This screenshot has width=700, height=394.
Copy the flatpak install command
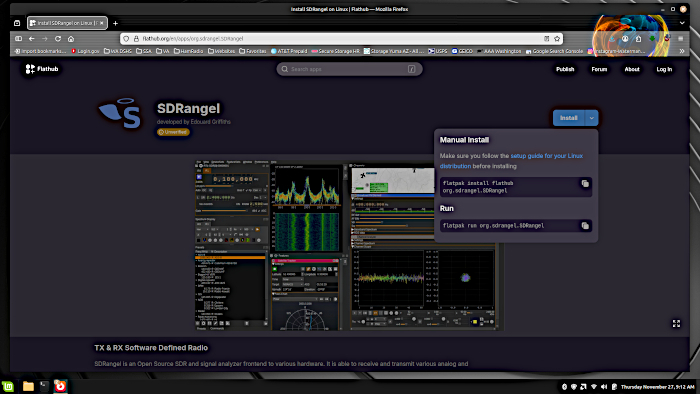(585, 183)
